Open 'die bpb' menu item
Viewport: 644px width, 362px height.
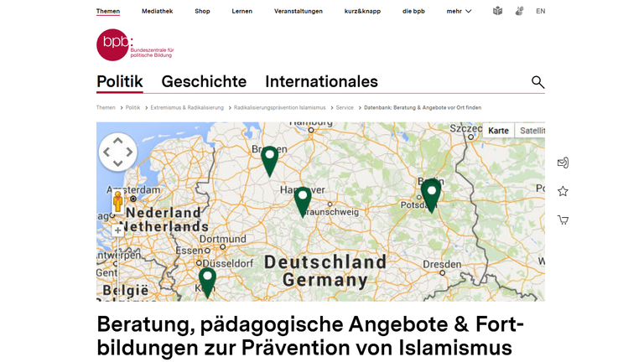tap(413, 11)
